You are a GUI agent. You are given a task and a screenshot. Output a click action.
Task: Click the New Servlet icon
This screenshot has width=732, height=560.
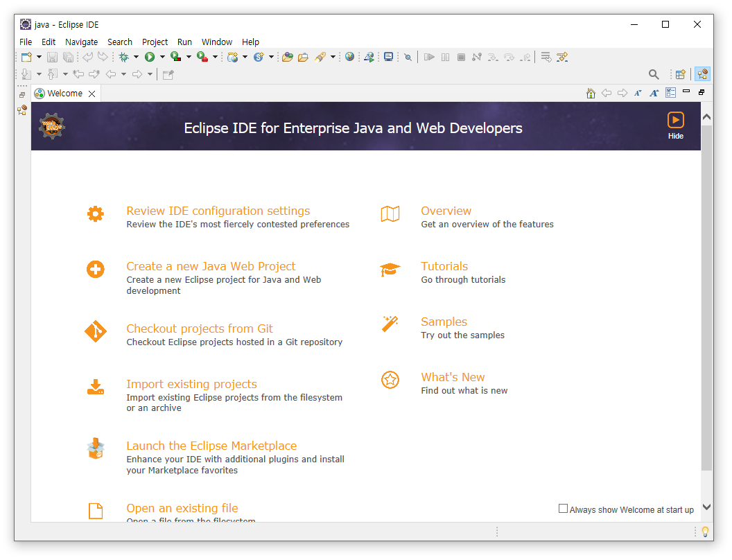pos(259,57)
